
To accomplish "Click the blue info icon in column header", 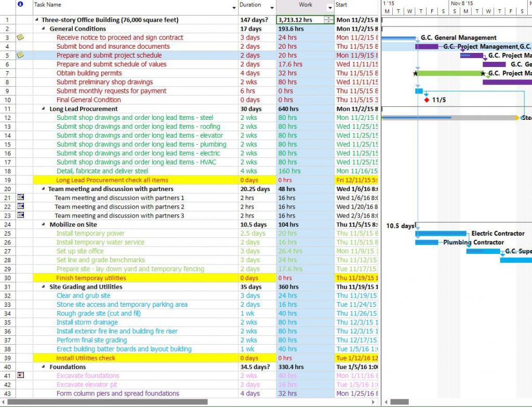I will 20,5.
